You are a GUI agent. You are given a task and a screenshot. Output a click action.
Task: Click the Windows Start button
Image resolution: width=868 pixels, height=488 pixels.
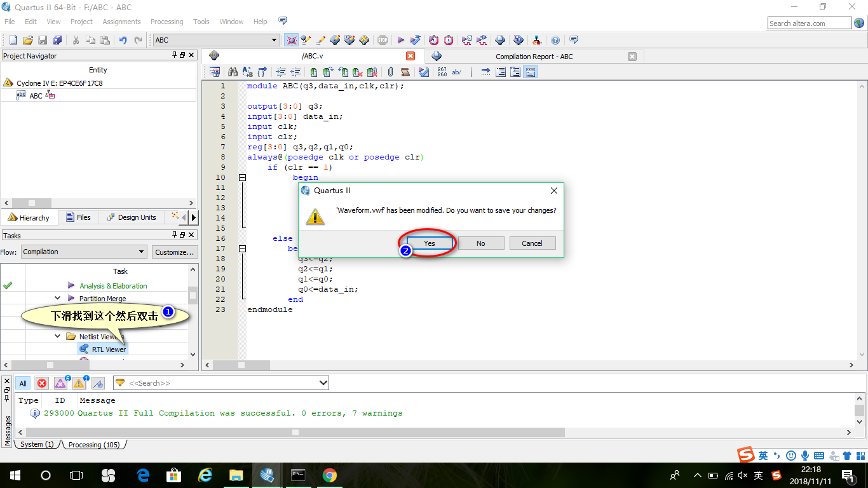[15, 475]
